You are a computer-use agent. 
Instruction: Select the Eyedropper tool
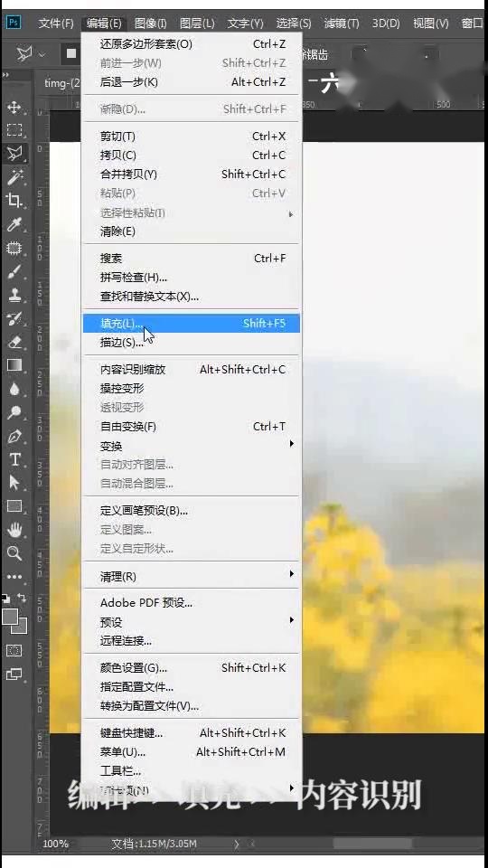pyautogui.click(x=14, y=224)
